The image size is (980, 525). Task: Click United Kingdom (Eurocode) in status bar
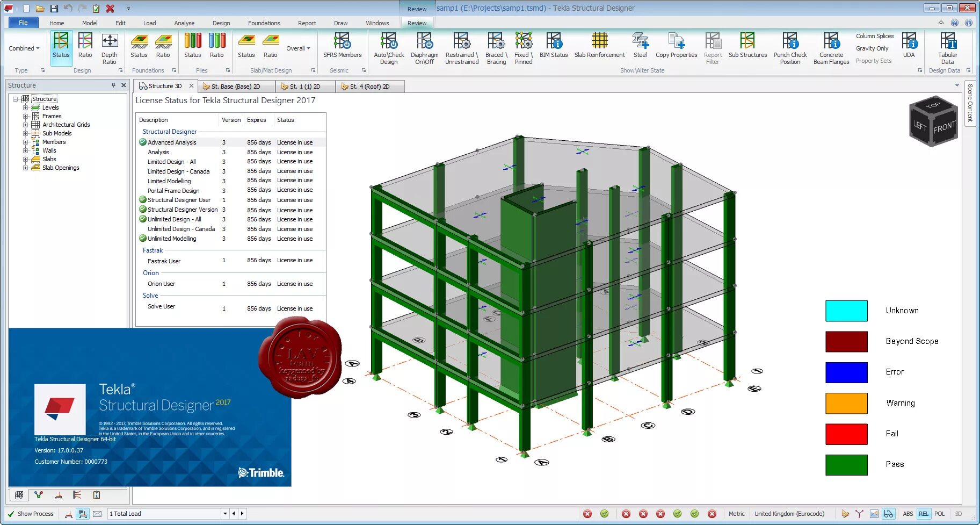(x=789, y=514)
